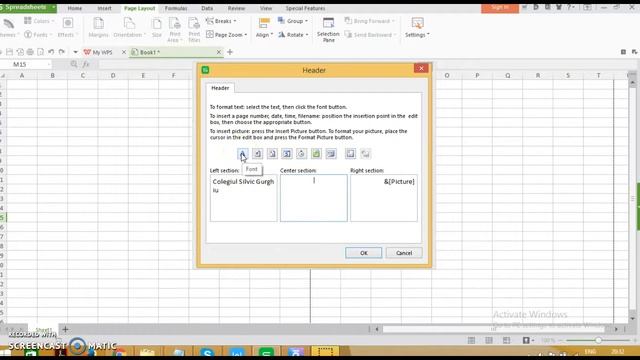Click the fx insert function icon
The width and height of the screenshot is (640, 360).
[x=86, y=64]
